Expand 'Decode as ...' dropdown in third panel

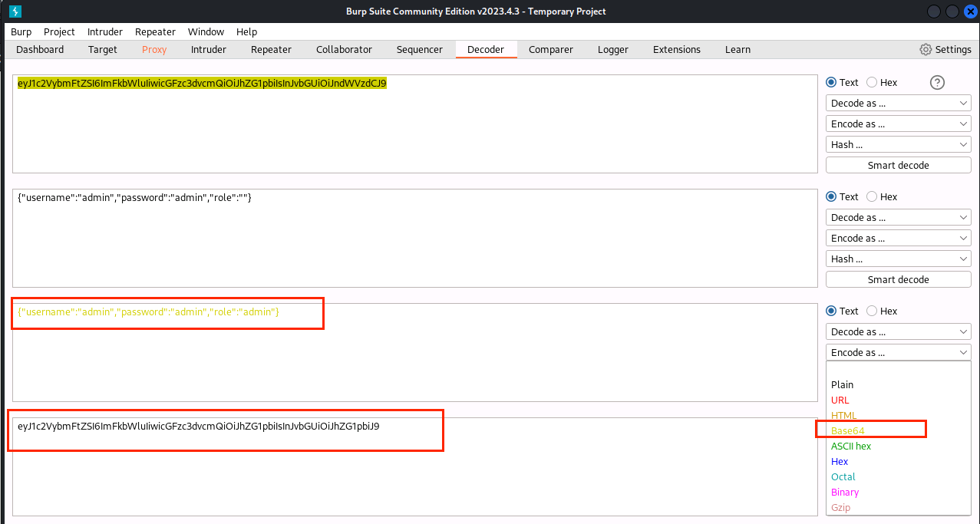(x=899, y=331)
